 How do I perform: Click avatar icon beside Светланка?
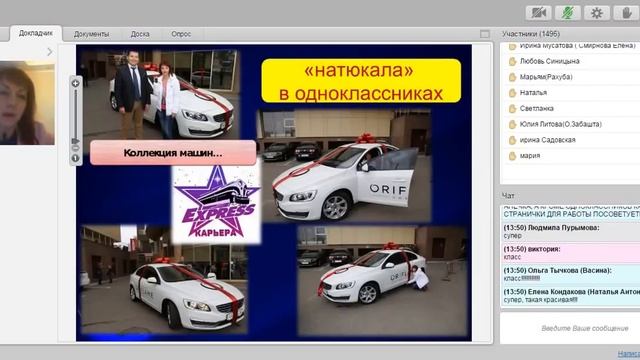pos(512,109)
